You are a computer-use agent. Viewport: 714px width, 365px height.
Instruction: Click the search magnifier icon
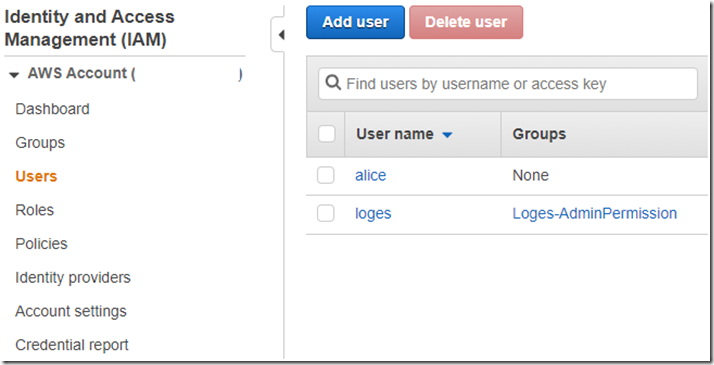click(333, 83)
